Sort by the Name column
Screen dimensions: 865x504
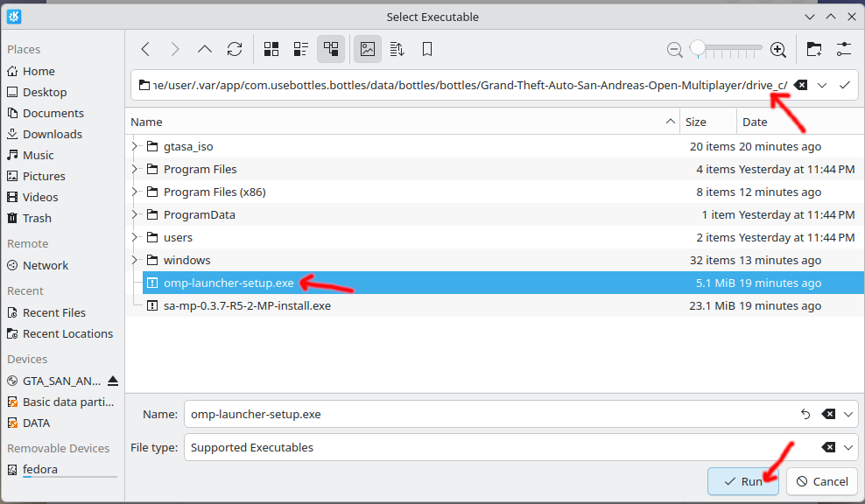point(403,122)
